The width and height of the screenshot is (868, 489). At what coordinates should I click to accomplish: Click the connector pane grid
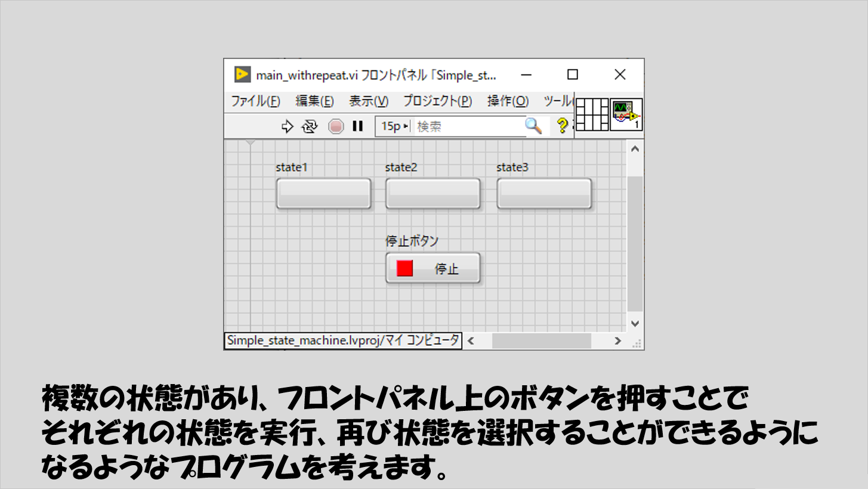click(x=592, y=114)
